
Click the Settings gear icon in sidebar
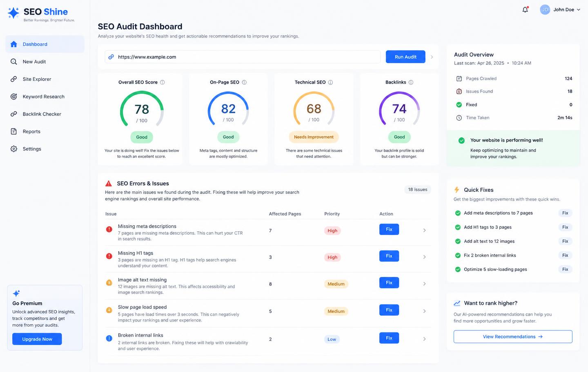tap(14, 149)
